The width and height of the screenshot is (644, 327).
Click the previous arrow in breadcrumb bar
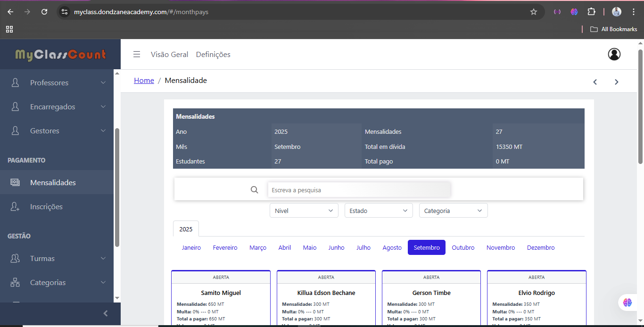click(595, 82)
